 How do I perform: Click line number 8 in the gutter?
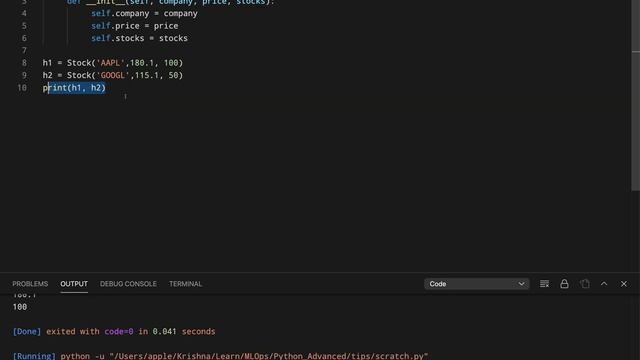pos(24,63)
